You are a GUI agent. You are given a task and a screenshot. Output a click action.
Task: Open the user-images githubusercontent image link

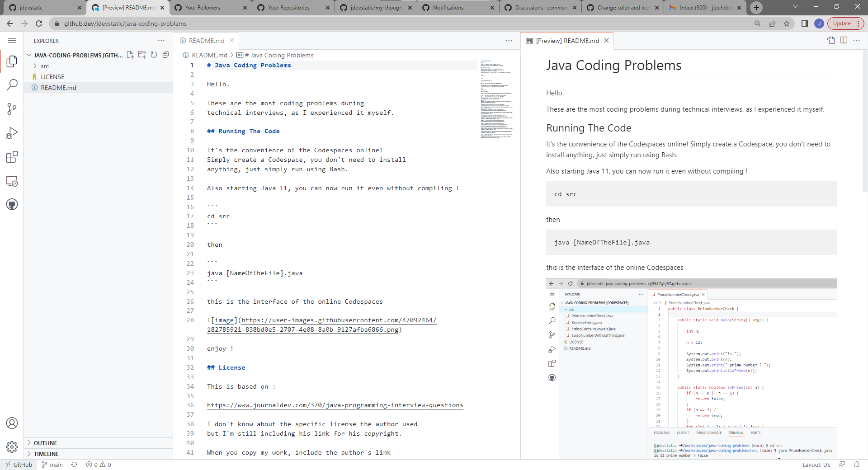coord(321,325)
